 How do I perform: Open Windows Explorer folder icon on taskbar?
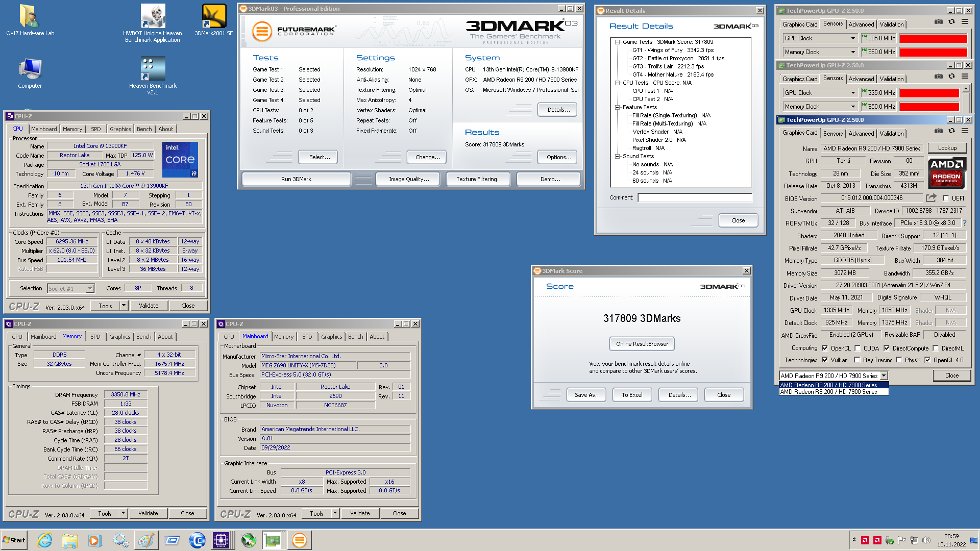pyautogui.click(x=70, y=540)
